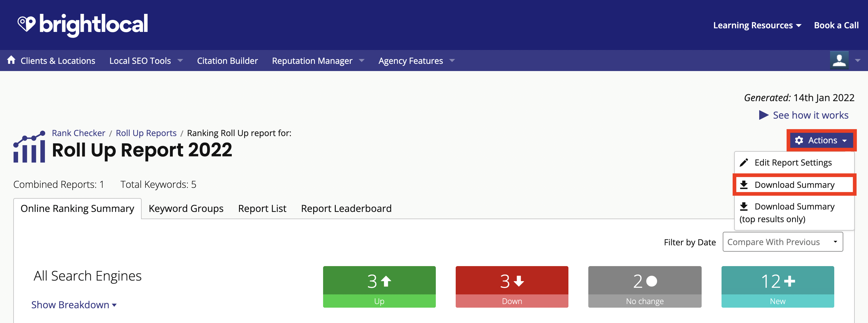The width and height of the screenshot is (868, 323).
Task: Open the Actions dropdown button
Action: tap(822, 140)
